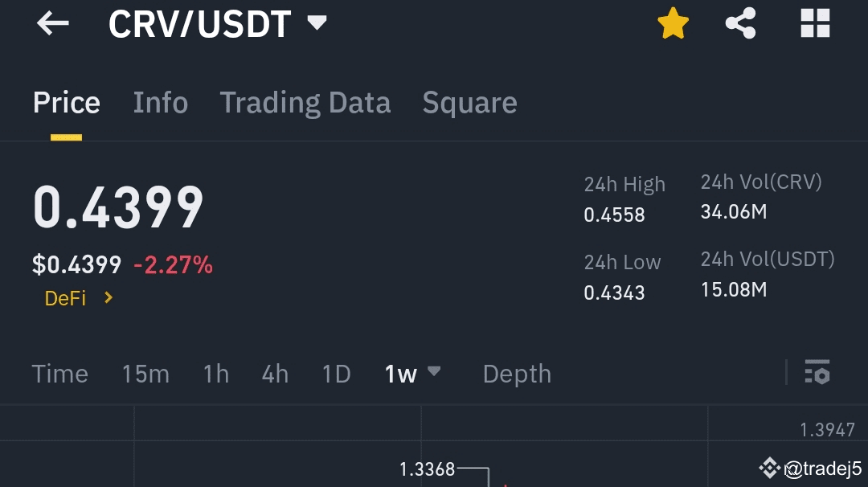The height and width of the screenshot is (487, 868).
Task: Open chart indicator settings icon
Action: tap(817, 371)
